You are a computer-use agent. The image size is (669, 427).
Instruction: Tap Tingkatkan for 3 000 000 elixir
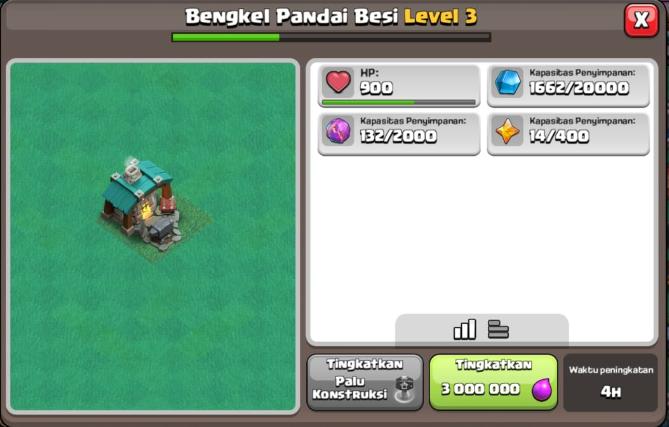pos(493,382)
